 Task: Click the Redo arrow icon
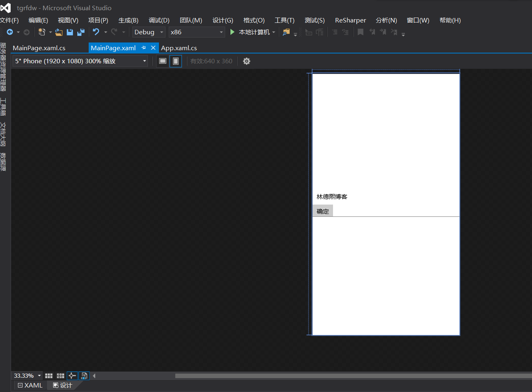click(x=114, y=32)
